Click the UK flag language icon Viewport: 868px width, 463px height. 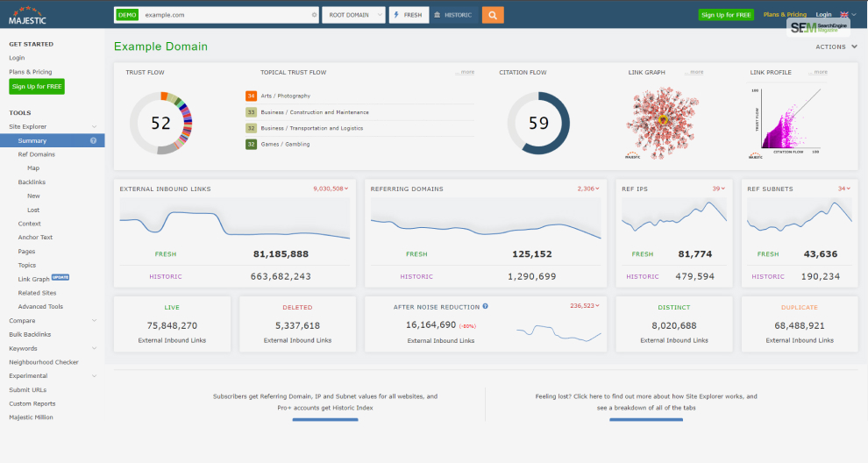[x=844, y=14]
